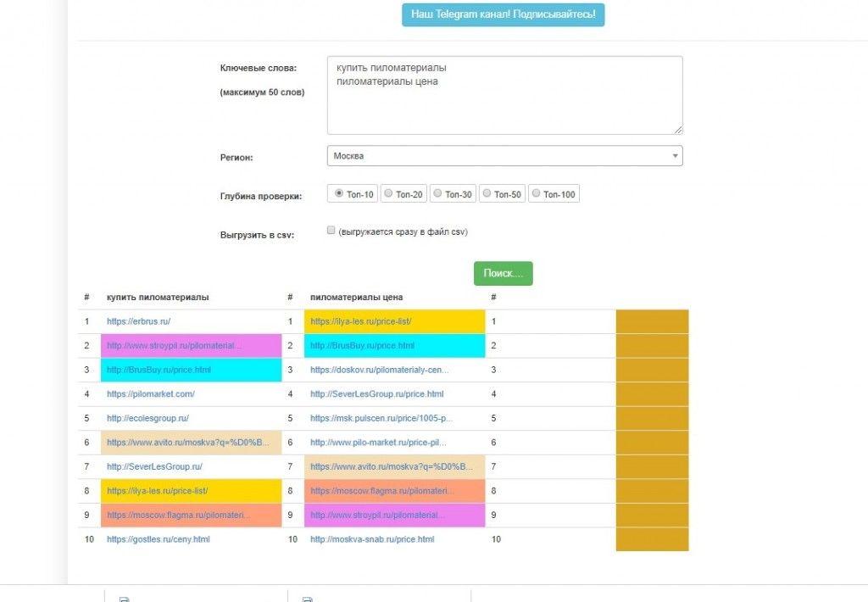This screenshot has width=868, height=602.
Task: Open the doskov.ru pilomaterialy link
Action: tap(379, 370)
